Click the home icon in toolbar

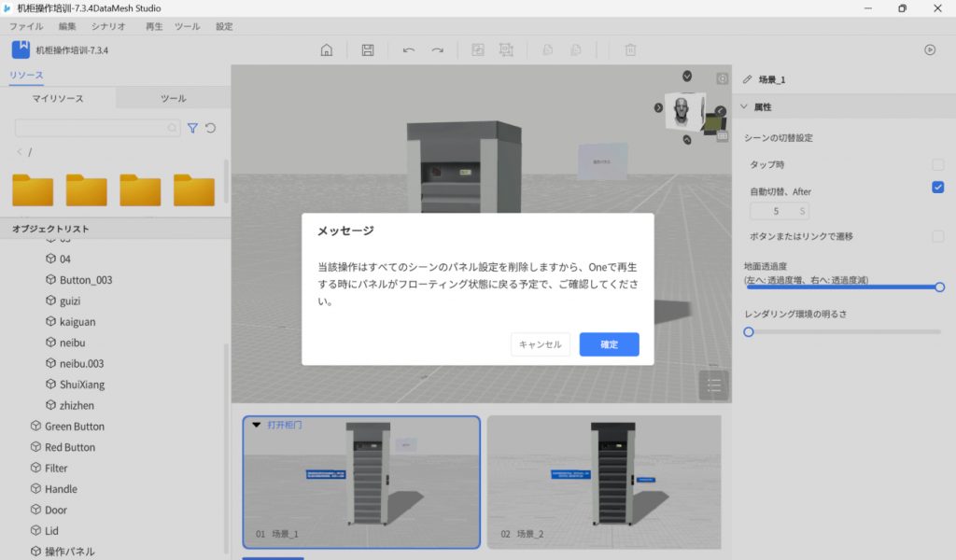[x=326, y=50]
